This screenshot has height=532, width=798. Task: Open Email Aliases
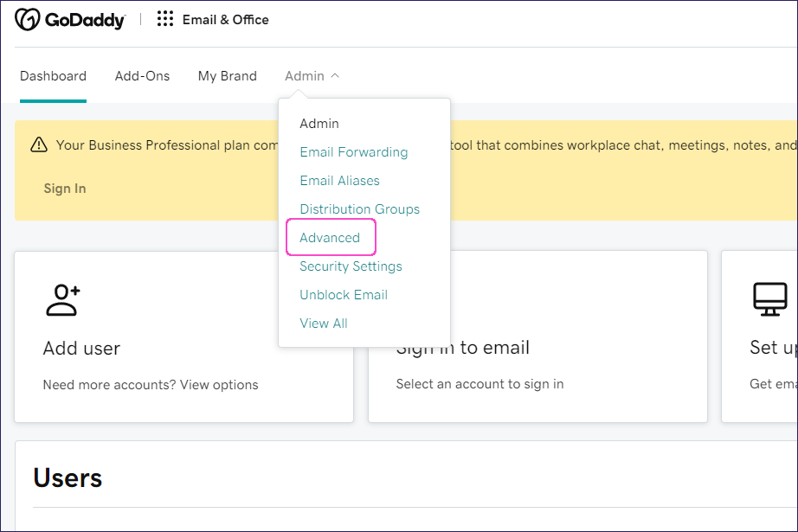tap(339, 180)
